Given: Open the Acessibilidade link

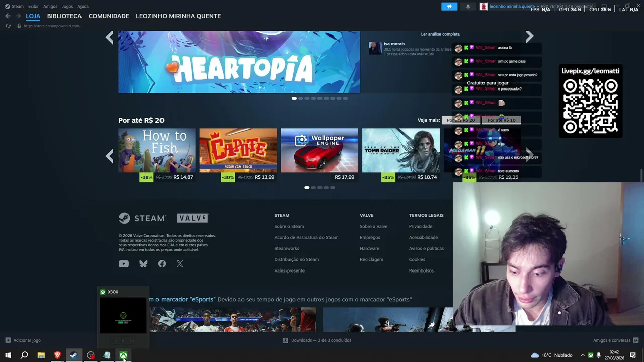Looking at the screenshot, I should (424, 237).
